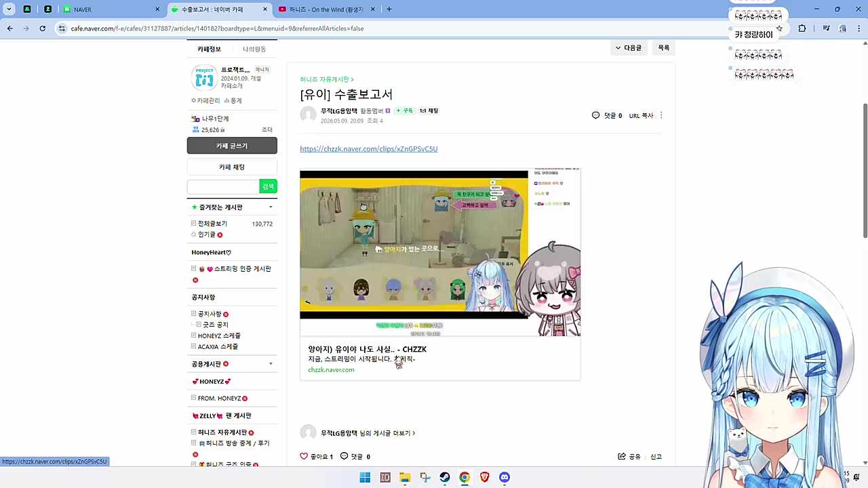The width and height of the screenshot is (868, 488).
Task: Open the CHZZK clip preview thumbnail
Action: [440, 253]
